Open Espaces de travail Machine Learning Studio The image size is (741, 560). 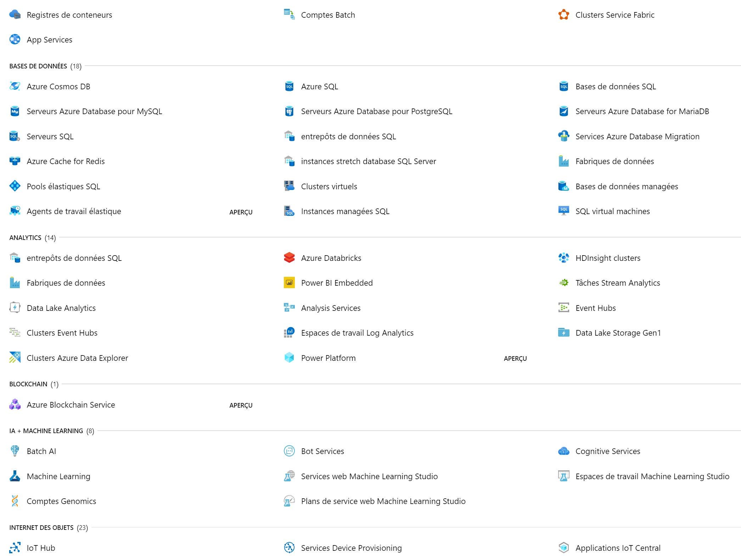tap(652, 476)
